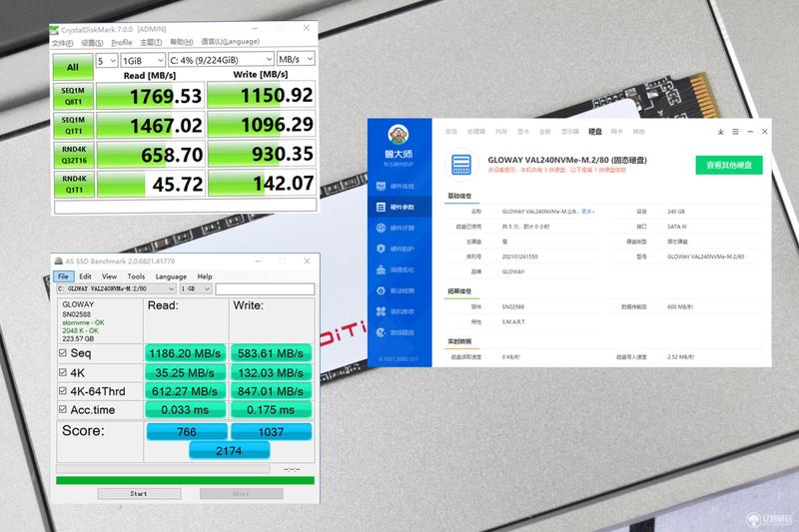This screenshot has height=532, width=799.
Task: Click the blue hard disk icon beside GLOWAY title
Action: pos(461,165)
